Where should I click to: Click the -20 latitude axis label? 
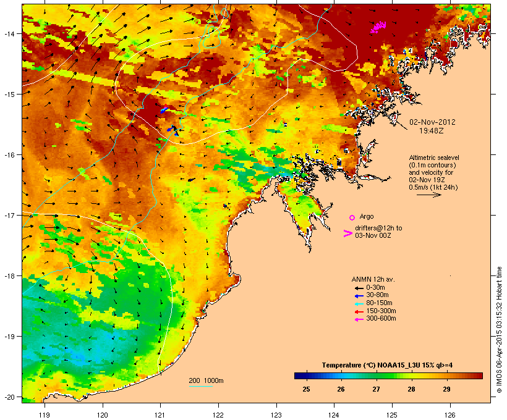pyautogui.click(x=9, y=397)
